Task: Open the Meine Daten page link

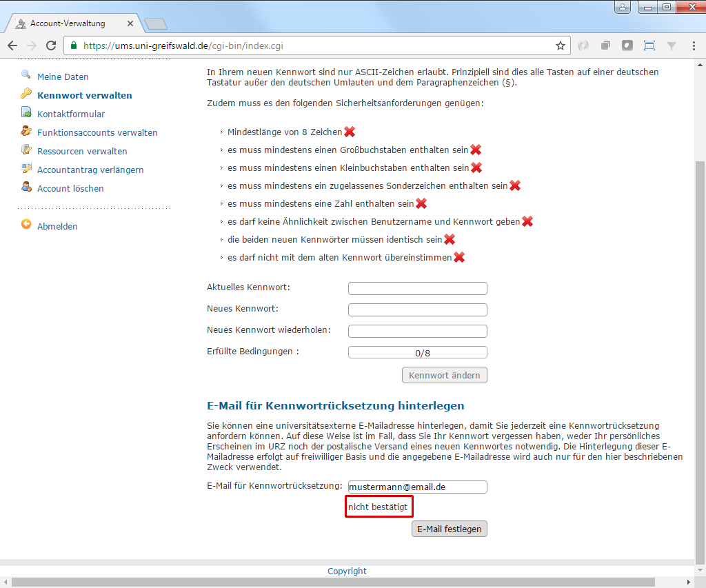Action: [x=63, y=77]
